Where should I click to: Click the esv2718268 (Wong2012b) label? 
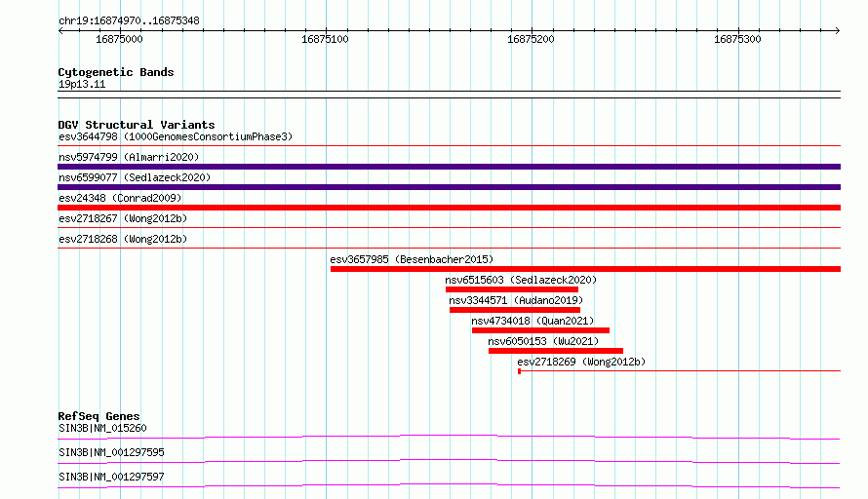coord(123,239)
